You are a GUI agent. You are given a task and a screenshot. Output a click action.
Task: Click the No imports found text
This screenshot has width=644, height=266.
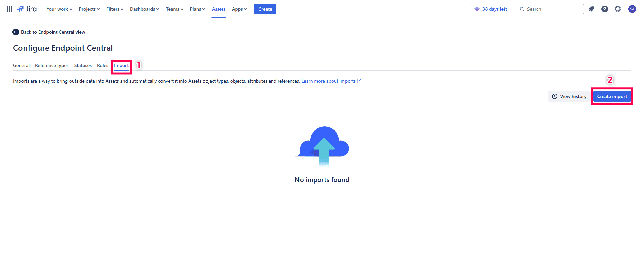[x=322, y=180]
